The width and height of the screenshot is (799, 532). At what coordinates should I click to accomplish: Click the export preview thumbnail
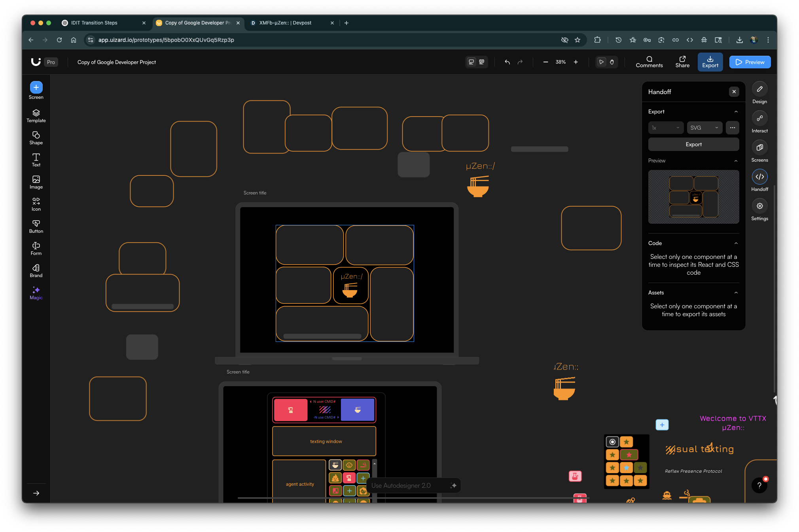[693, 196]
